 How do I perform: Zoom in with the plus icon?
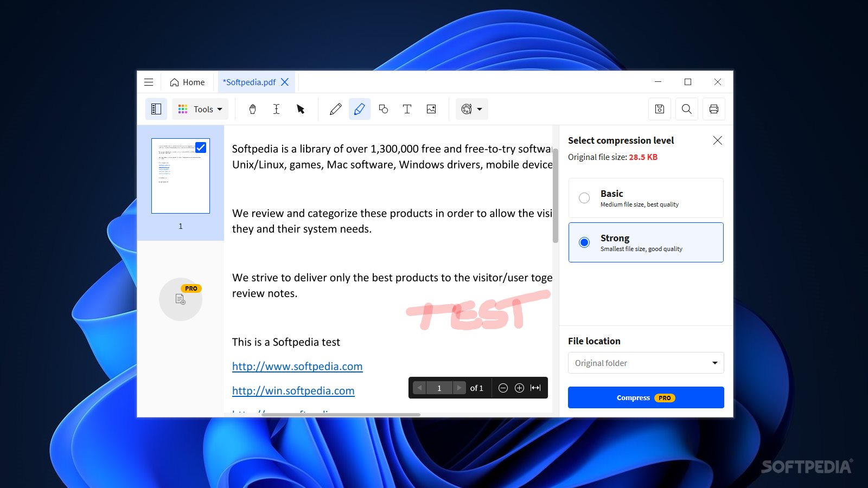[519, 388]
